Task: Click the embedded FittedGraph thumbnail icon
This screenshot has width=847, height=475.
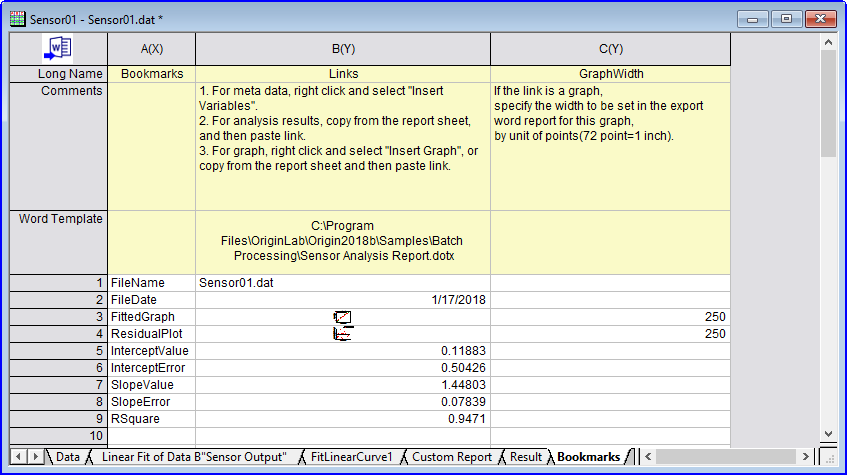Action: coord(343,317)
